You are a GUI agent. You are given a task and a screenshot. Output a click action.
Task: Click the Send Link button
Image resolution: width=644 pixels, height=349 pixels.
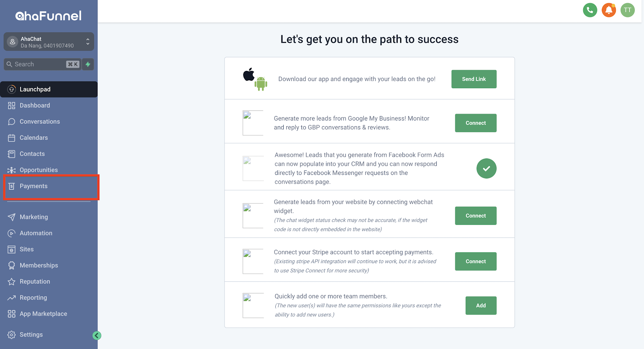(474, 79)
